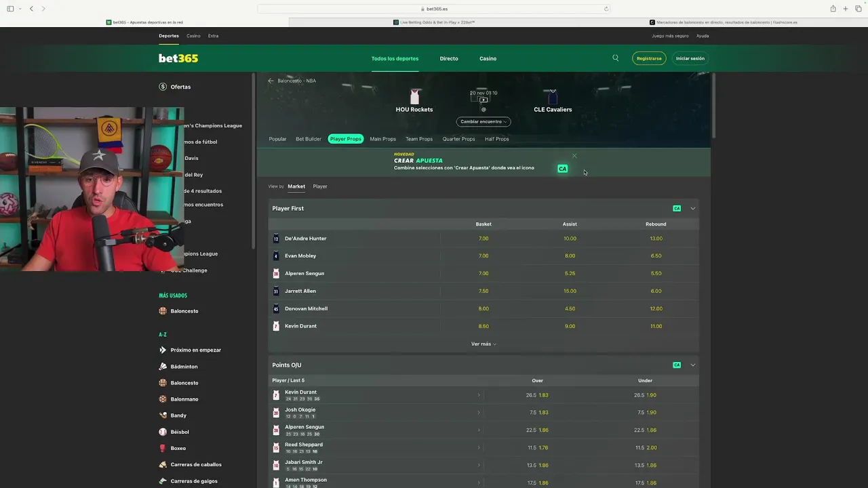
Task: Expand Alperen Sengun's Points O/U row arrow
Action: click(478, 430)
